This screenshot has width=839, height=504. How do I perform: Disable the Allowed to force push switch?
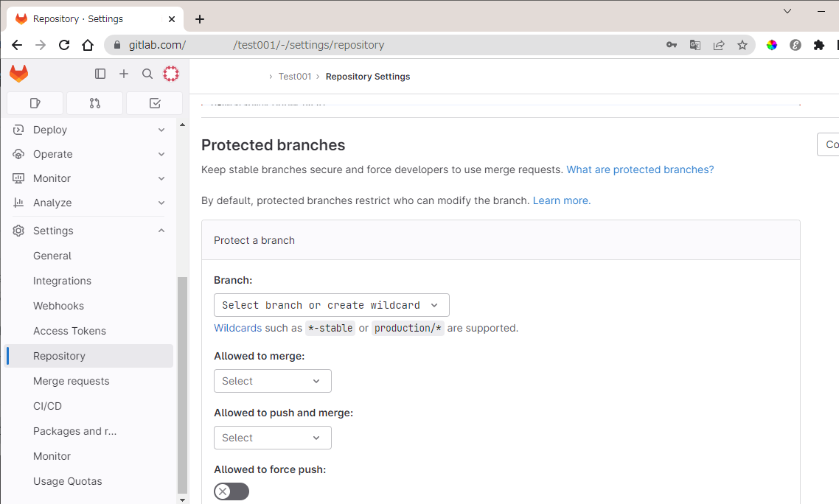pyautogui.click(x=231, y=491)
